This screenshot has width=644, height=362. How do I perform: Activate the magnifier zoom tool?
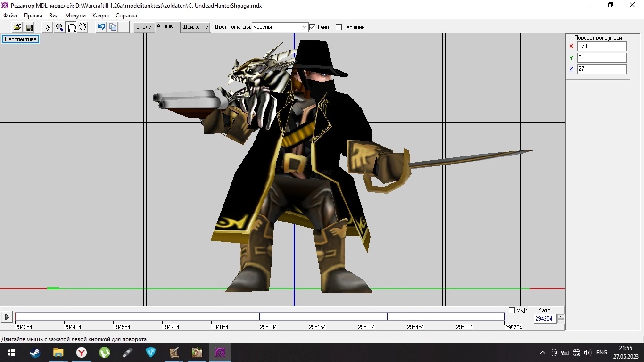(59, 27)
